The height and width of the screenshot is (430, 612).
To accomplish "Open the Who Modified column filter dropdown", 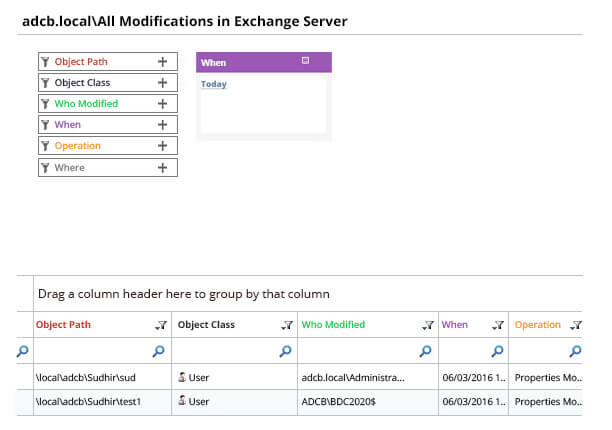I will (x=428, y=325).
